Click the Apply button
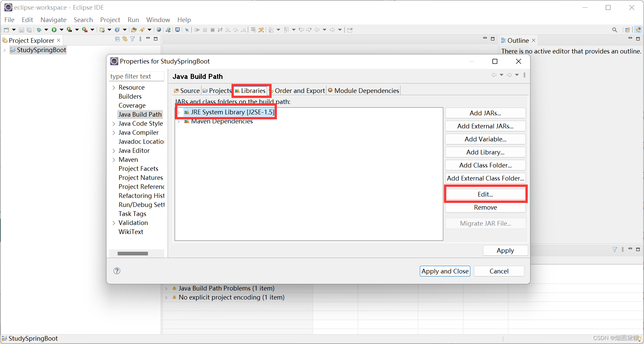The height and width of the screenshot is (344, 644). 505,250
